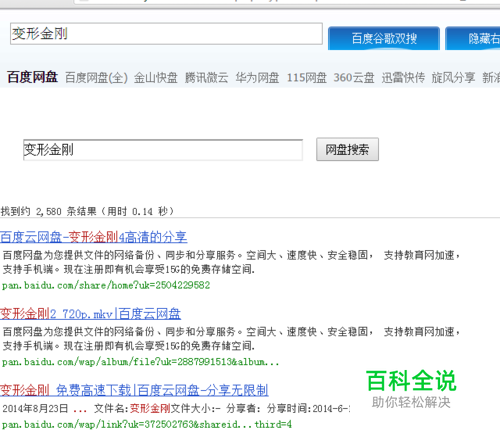Switch to 华为网盘 tab

coord(257,78)
